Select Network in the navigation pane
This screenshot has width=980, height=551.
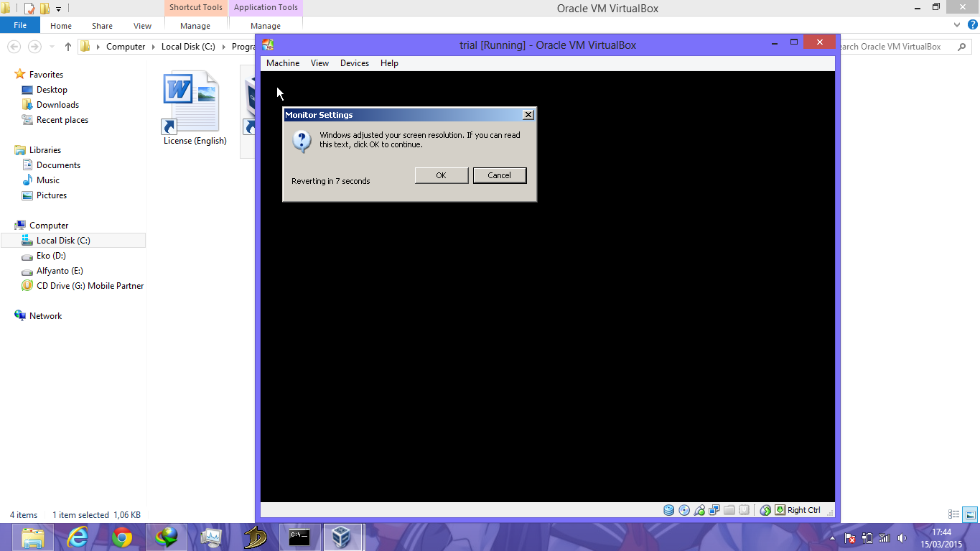pyautogui.click(x=45, y=316)
